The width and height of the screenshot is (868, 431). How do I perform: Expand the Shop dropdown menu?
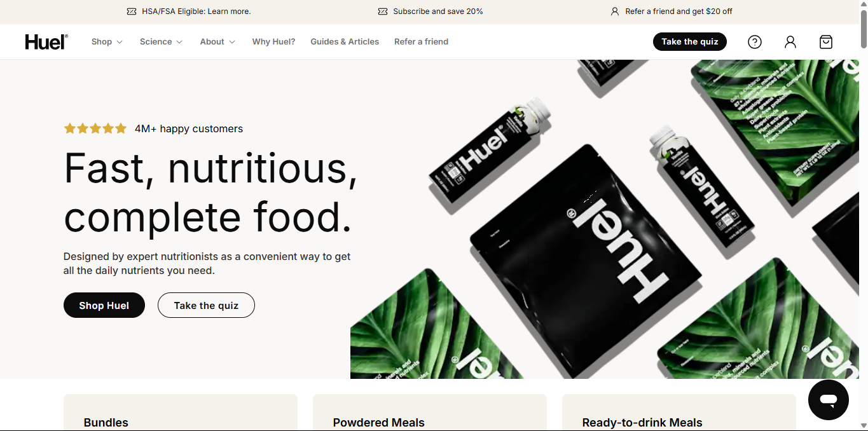[x=107, y=42]
